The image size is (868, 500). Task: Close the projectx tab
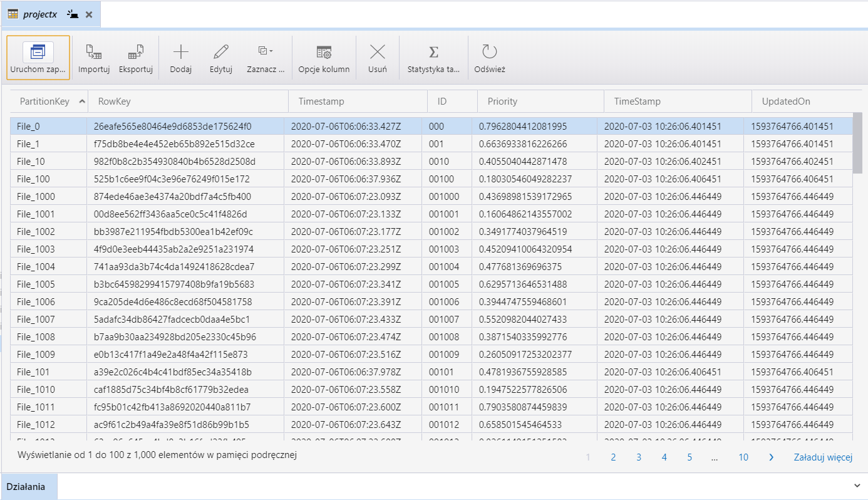[x=89, y=14]
